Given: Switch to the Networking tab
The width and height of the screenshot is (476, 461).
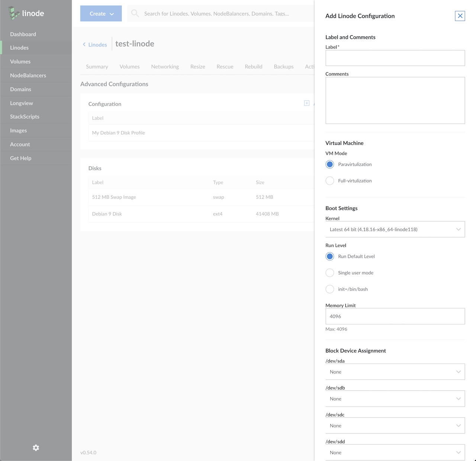Looking at the screenshot, I should pyautogui.click(x=165, y=67).
